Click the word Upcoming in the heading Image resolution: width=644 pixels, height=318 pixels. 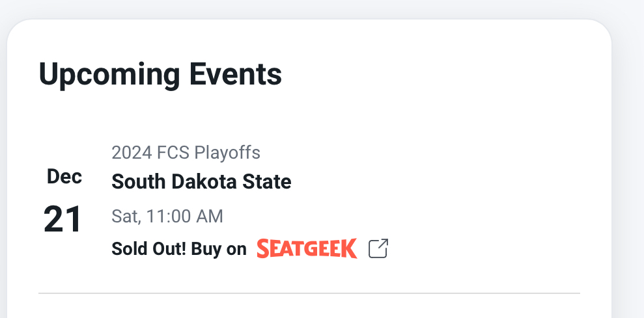pyautogui.click(x=109, y=74)
